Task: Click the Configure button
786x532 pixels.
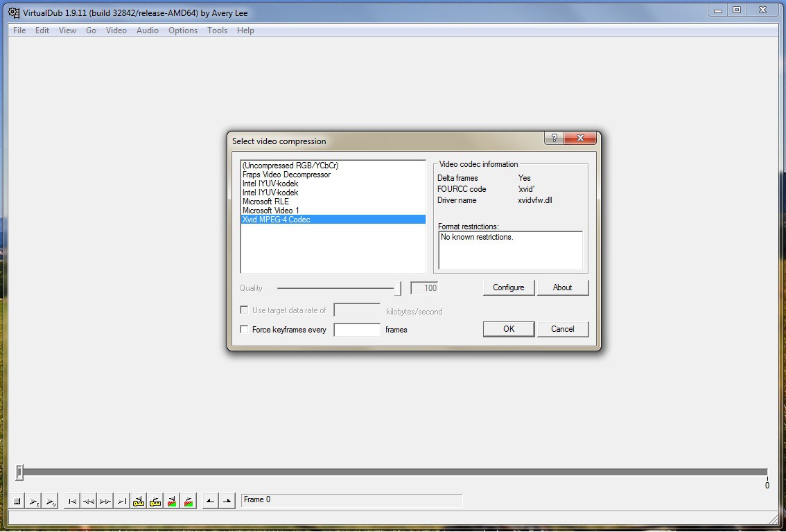Action: [508, 287]
